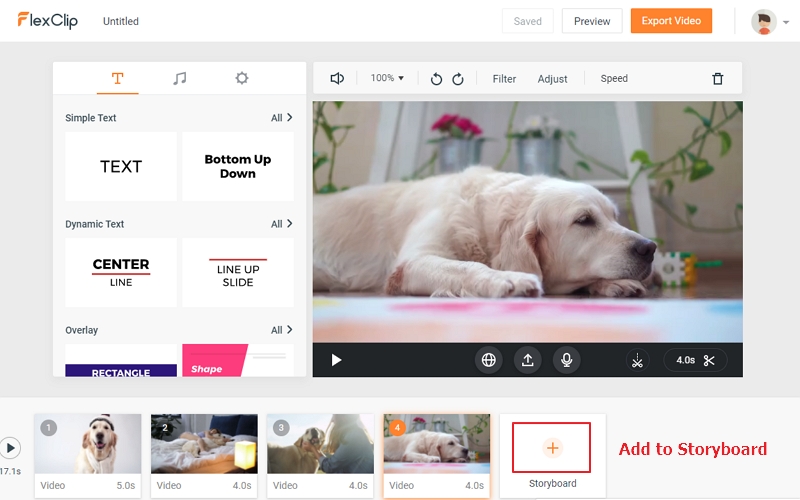Viewport: 800px width, 500px height.
Task: Open the Speed options
Action: pos(614,79)
